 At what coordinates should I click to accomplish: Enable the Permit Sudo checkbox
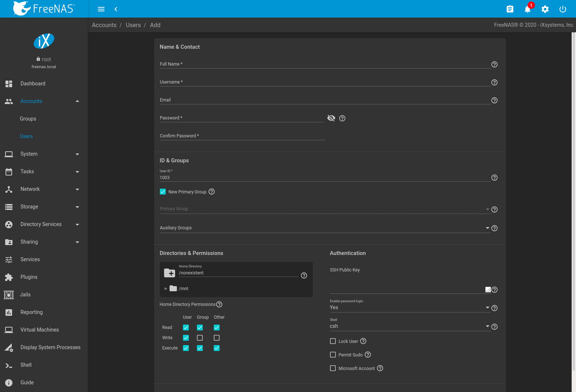coord(333,355)
